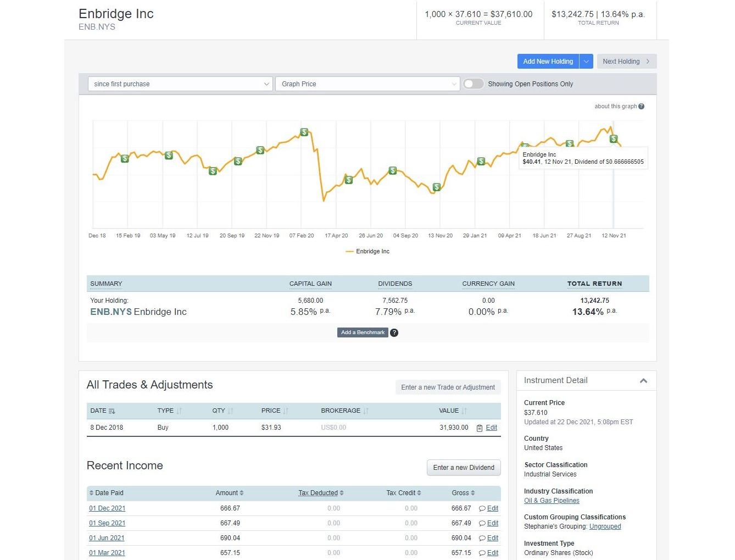Click the Ungrouped custom grouping link

click(605, 526)
